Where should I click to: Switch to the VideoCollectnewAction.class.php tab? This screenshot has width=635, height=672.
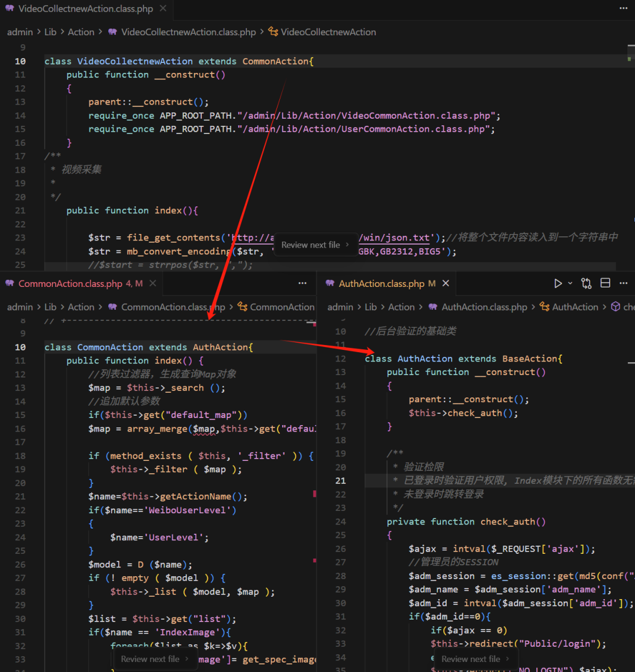coord(85,9)
